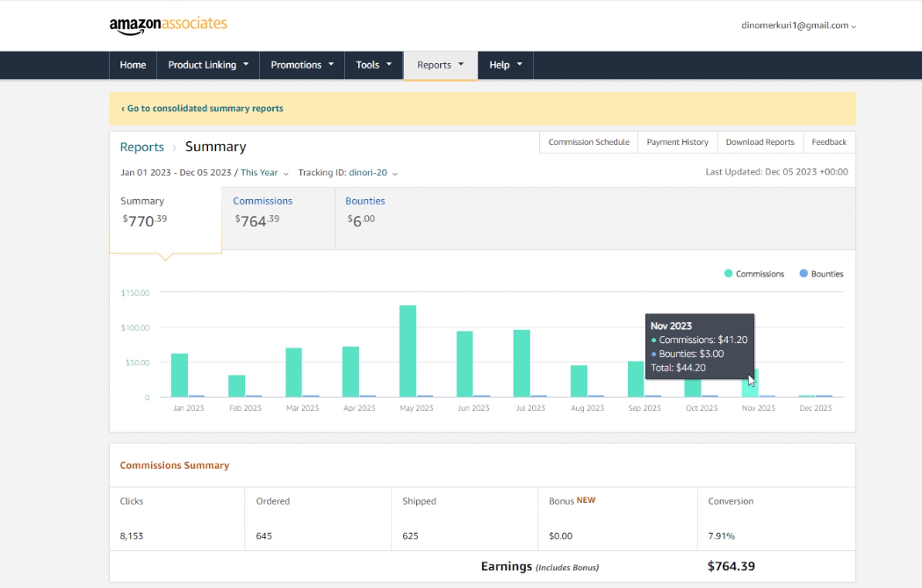Viewport: 922px width, 588px height.
Task: Open the Home menu item
Action: click(133, 65)
